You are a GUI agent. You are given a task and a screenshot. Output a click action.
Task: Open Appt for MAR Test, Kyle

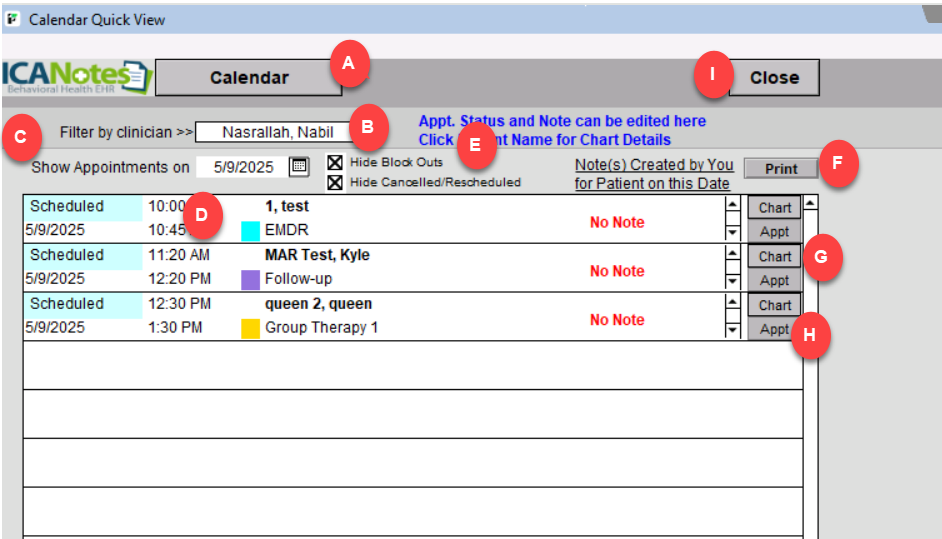point(774,280)
